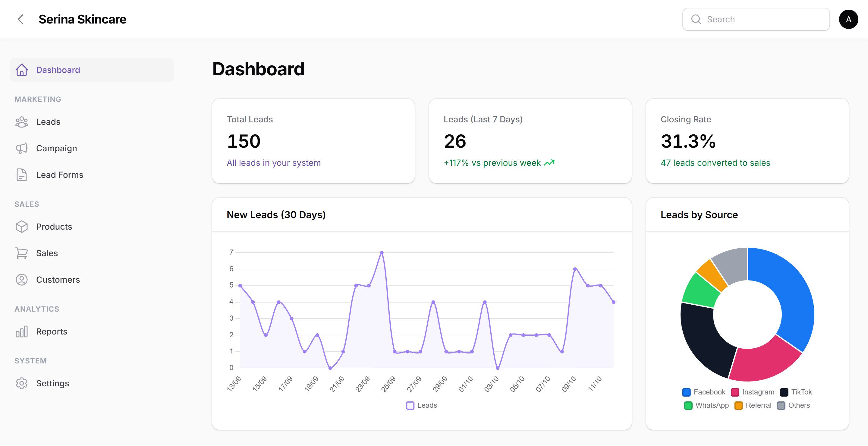The width and height of the screenshot is (868, 446).
Task: Click the pink Instagram donut segment
Action: (x=765, y=360)
